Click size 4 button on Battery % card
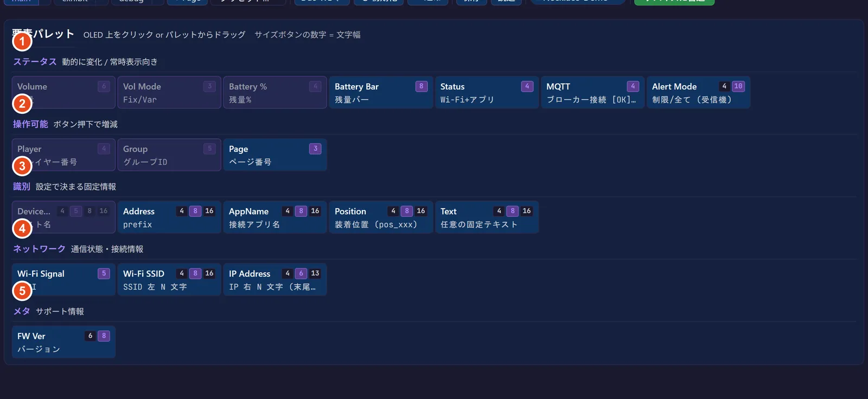Image resolution: width=868 pixels, height=399 pixels. (315, 86)
